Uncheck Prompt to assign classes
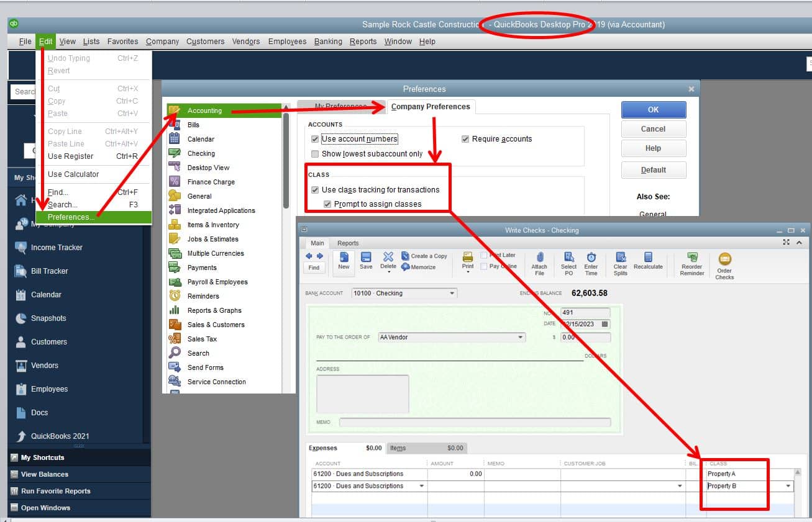Screen dimensions: 812x522 click(327, 204)
